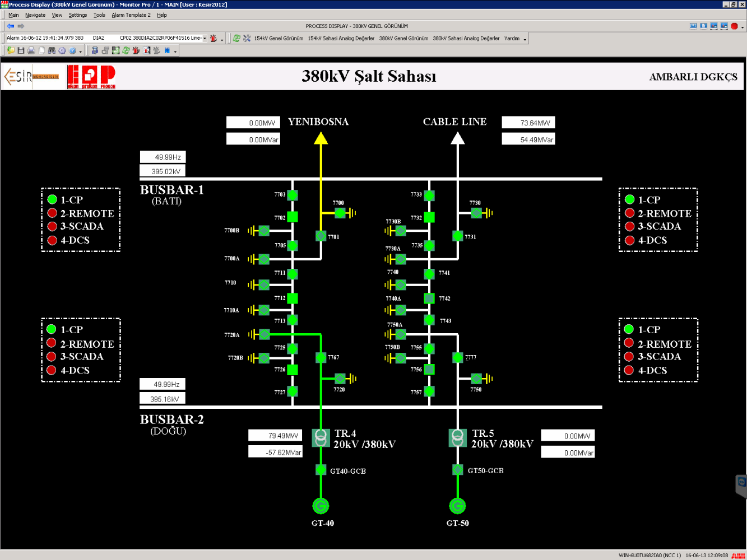Image resolution: width=747 pixels, height=560 pixels.
Task: Select the GT40-GCB breaker square
Action: 321,470
